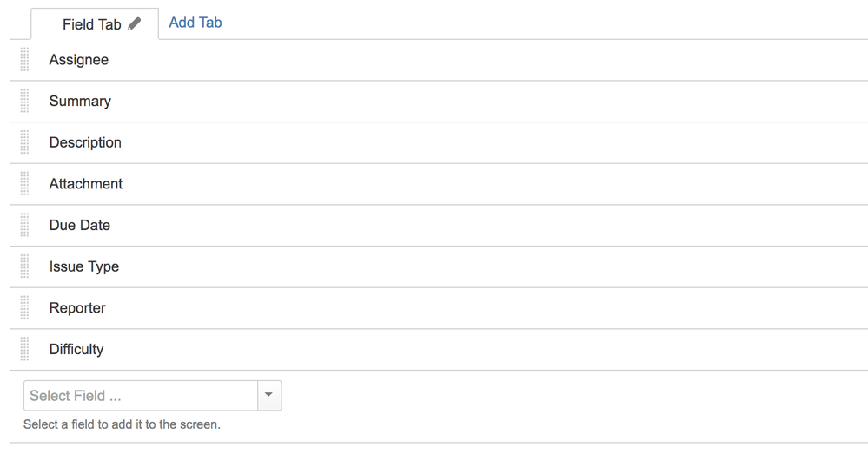Select the Difficulty field row
This screenshot has width=868, height=454.
click(x=439, y=350)
